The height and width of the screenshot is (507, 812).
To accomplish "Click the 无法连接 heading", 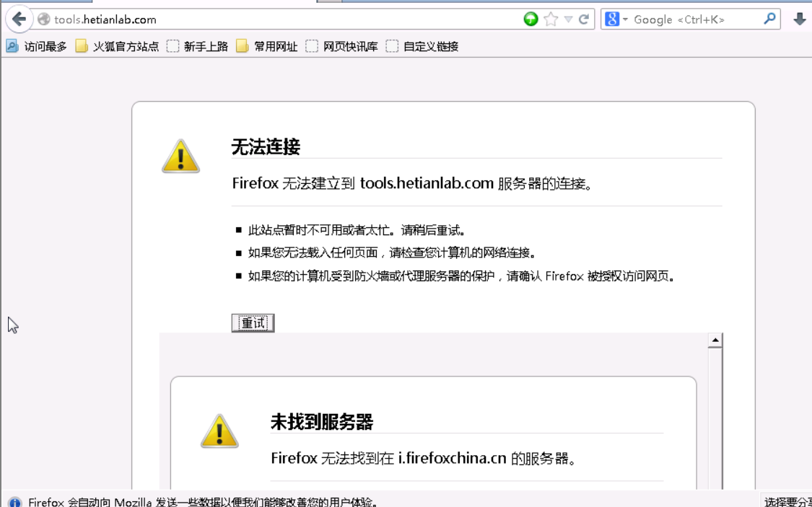I will click(266, 147).
